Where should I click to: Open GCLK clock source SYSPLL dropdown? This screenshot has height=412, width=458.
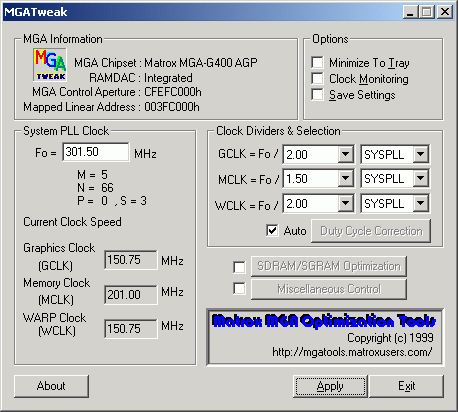click(x=421, y=154)
